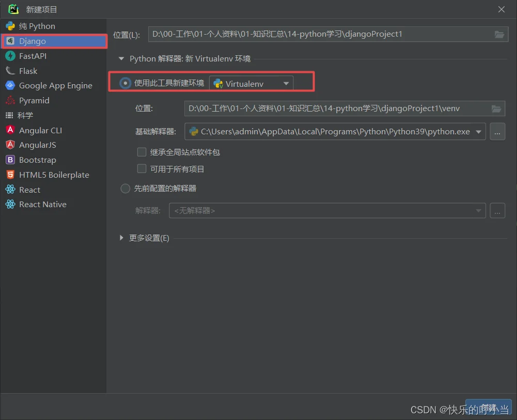Click the Angular CLI shield icon

coord(10,130)
